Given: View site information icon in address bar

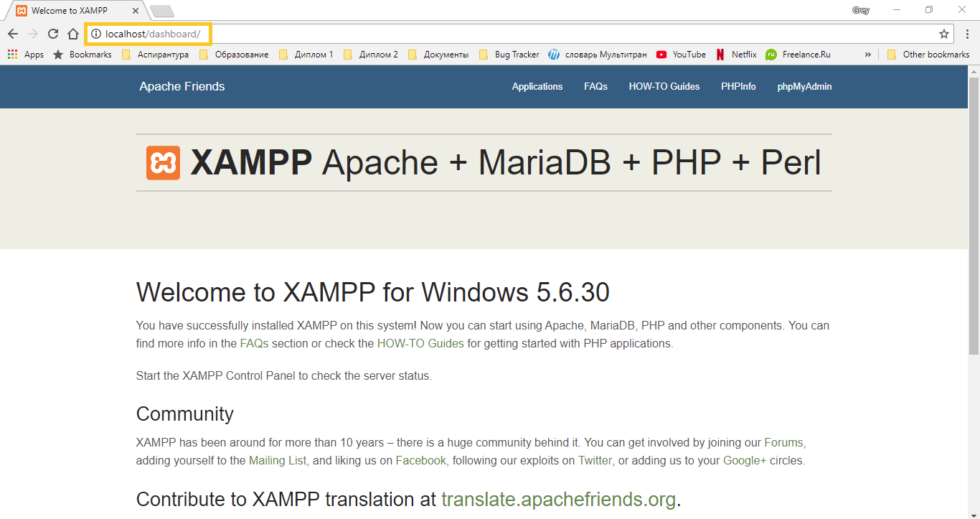Looking at the screenshot, I should [x=95, y=34].
